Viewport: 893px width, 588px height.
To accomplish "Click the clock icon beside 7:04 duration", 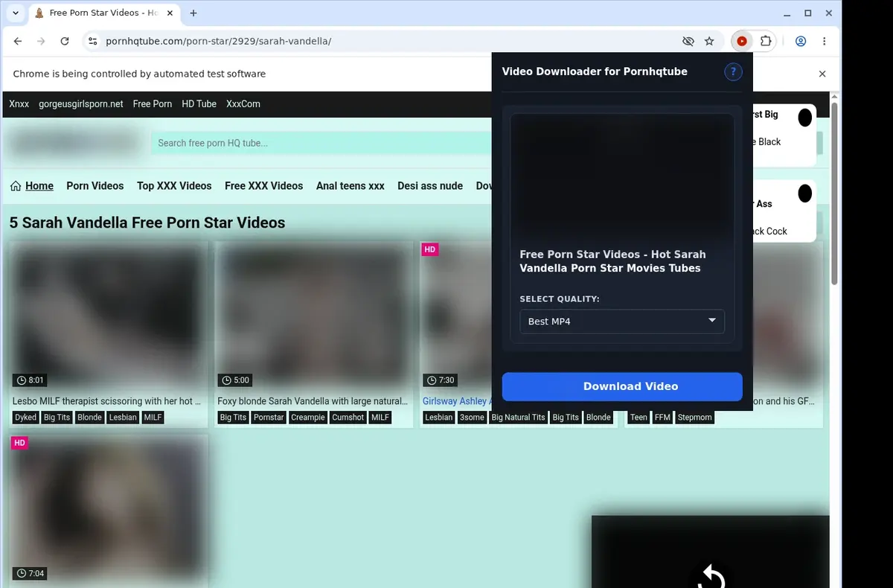I will point(21,574).
